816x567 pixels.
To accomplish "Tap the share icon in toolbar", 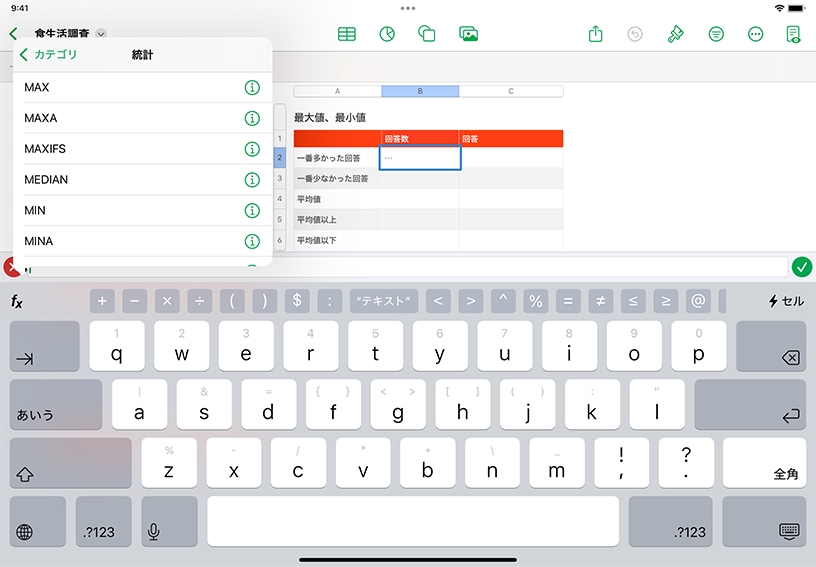I will click(x=596, y=34).
